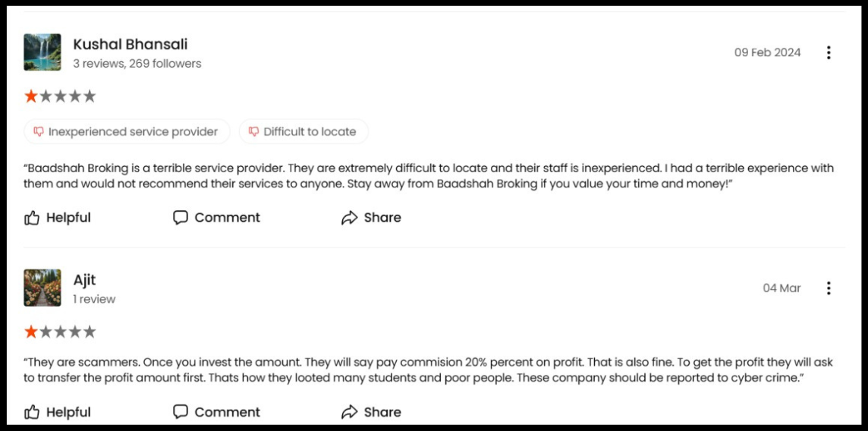Select the 'Difficult to locate' tag
868x431 pixels.
point(303,131)
